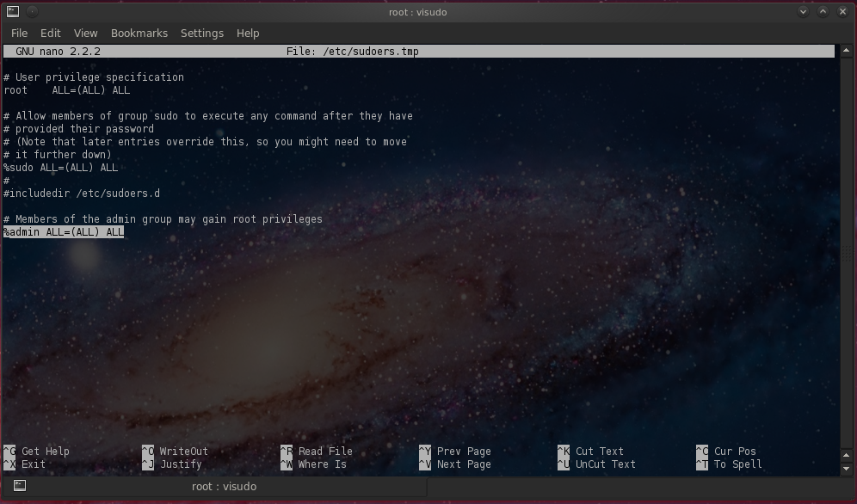Image resolution: width=857 pixels, height=504 pixels.
Task: Open the File menu
Action: click(x=18, y=33)
